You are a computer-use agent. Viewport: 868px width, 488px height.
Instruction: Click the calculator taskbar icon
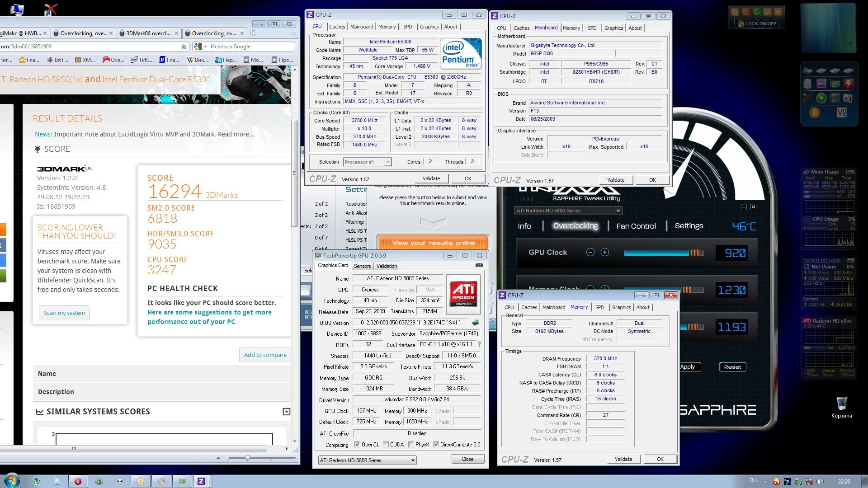coord(57,481)
